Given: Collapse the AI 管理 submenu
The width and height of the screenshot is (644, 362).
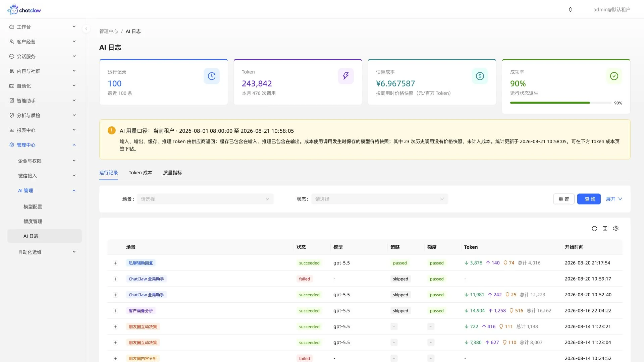Looking at the screenshot, I should (74, 190).
